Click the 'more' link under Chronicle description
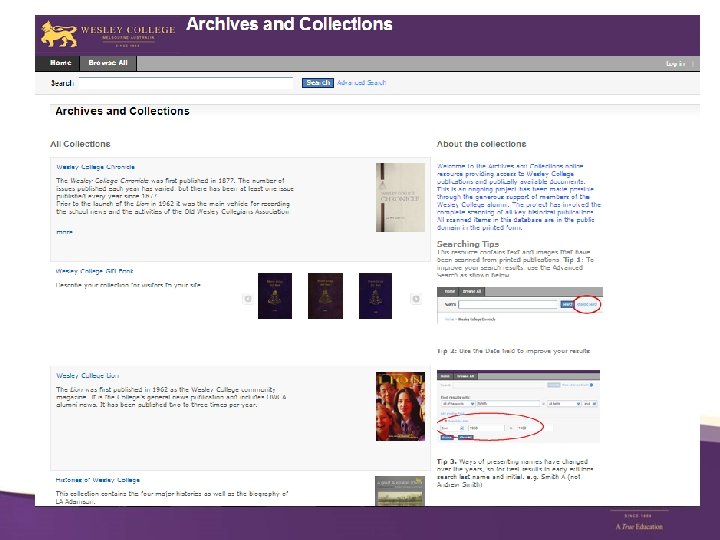This screenshot has height=540, width=720. click(64, 232)
